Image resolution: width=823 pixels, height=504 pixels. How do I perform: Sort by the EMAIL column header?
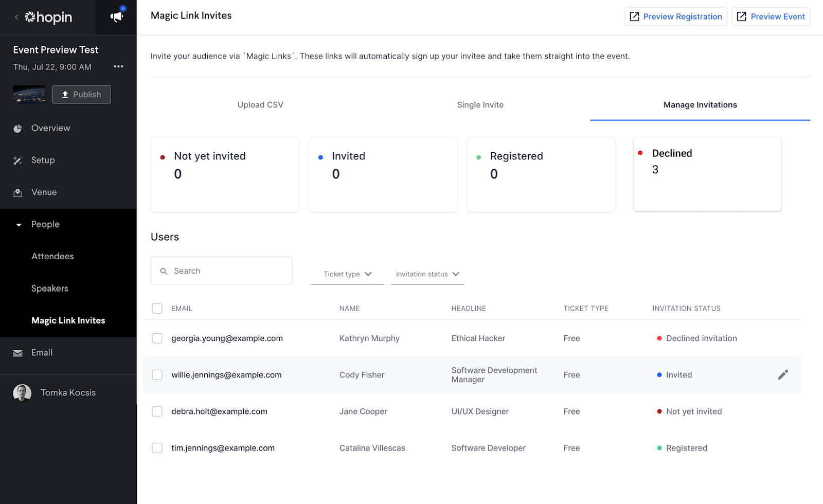point(182,309)
